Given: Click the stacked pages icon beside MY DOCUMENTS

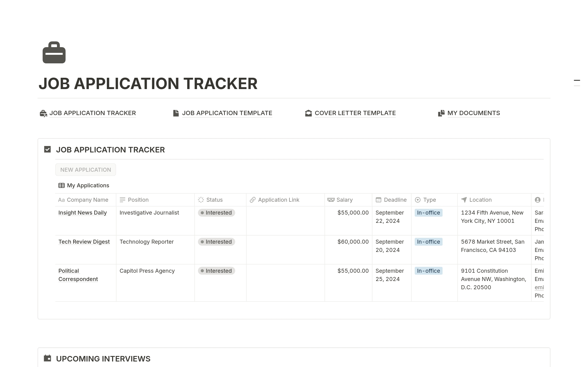Looking at the screenshot, I should pos(441,113).
